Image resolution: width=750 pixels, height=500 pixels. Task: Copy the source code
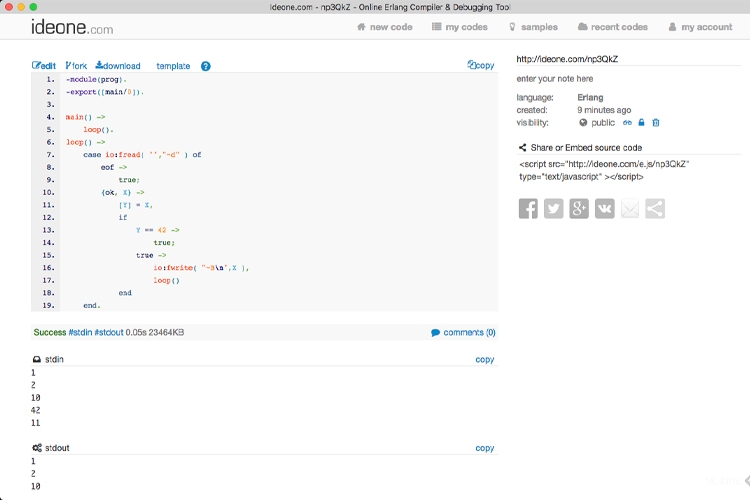tap(481, 65)
